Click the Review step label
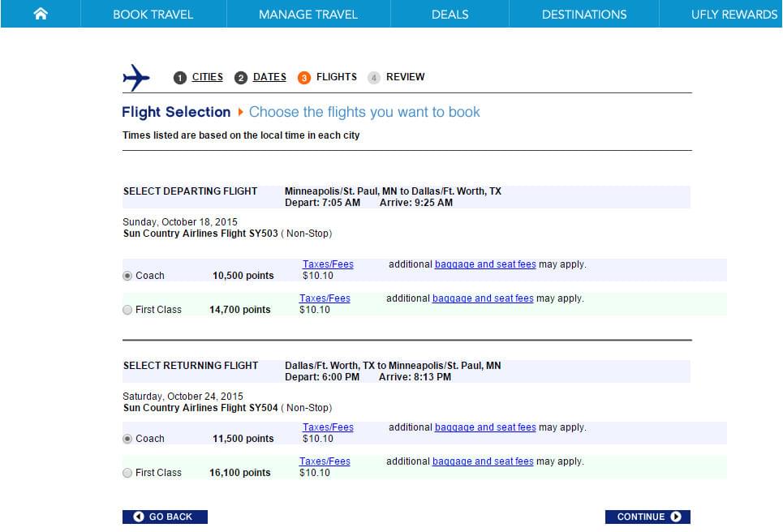 (406, 77)
